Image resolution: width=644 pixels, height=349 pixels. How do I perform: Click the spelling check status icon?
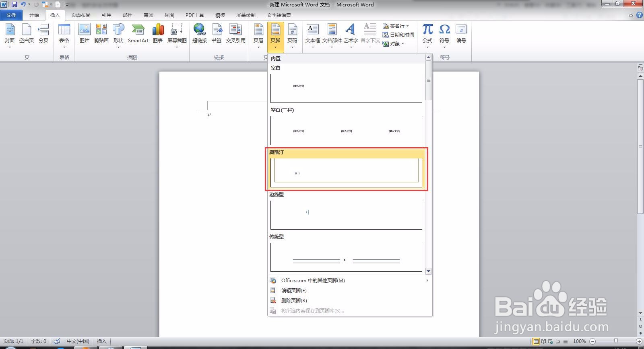tap(57, 341)
